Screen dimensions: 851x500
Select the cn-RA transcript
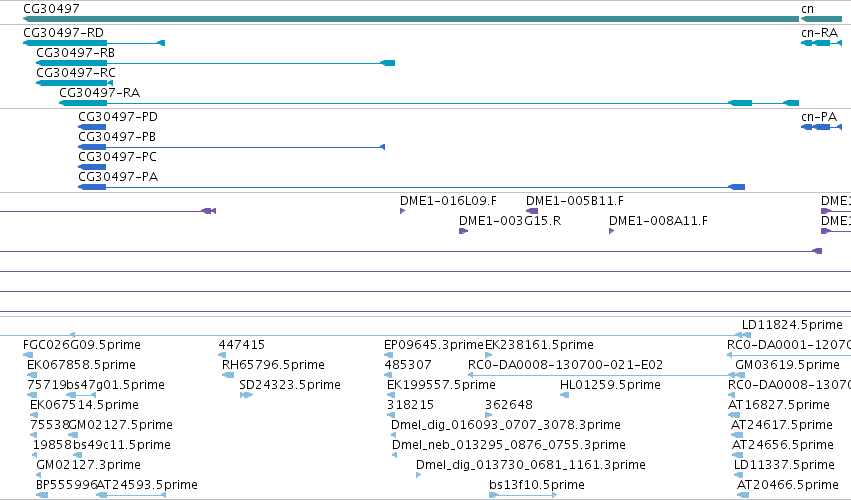(x=821, y=43)
